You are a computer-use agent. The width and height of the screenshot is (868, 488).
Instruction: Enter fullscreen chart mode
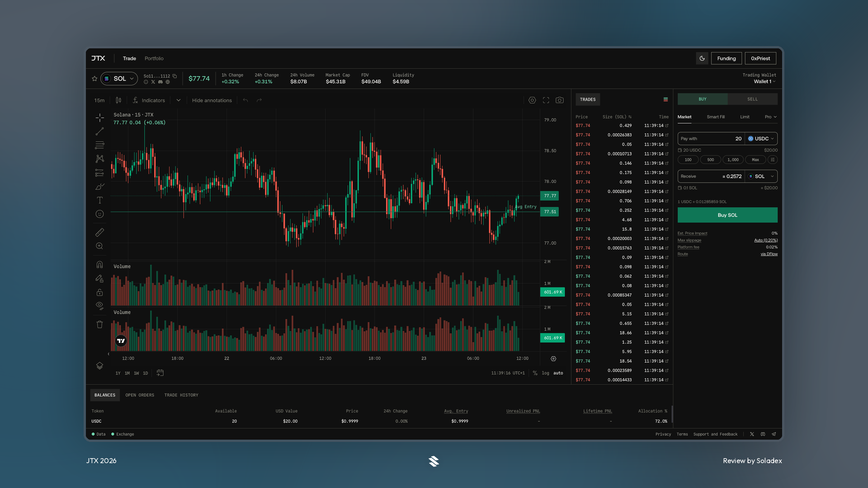546,100
